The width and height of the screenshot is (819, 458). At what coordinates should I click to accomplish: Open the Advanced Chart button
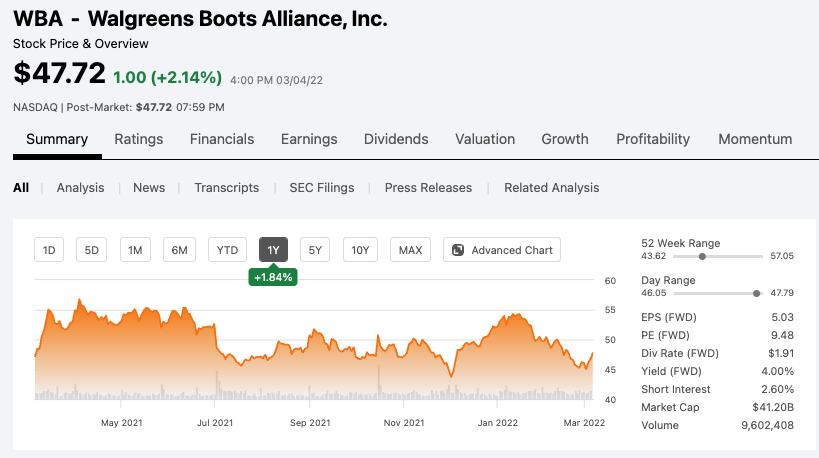click(x=501, y=250)
